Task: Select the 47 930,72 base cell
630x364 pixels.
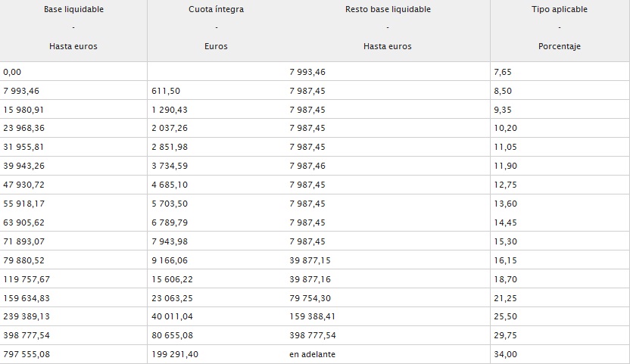Action: click(73, 185)
